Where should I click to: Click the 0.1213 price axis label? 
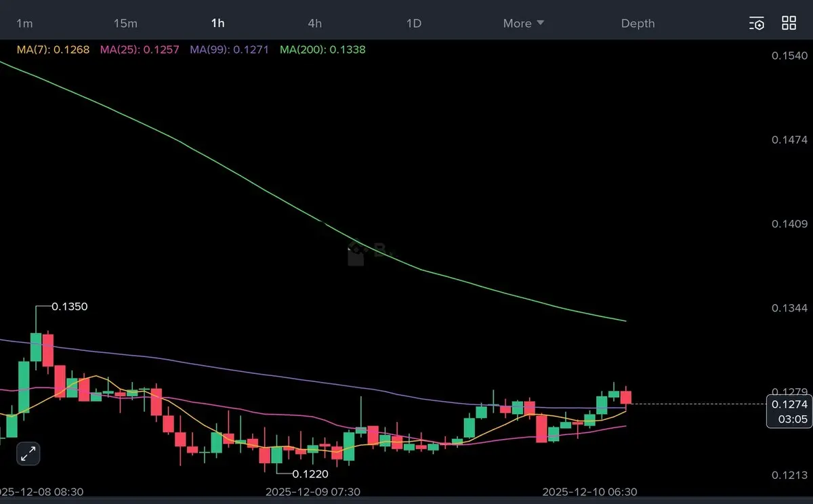(790, 476)
